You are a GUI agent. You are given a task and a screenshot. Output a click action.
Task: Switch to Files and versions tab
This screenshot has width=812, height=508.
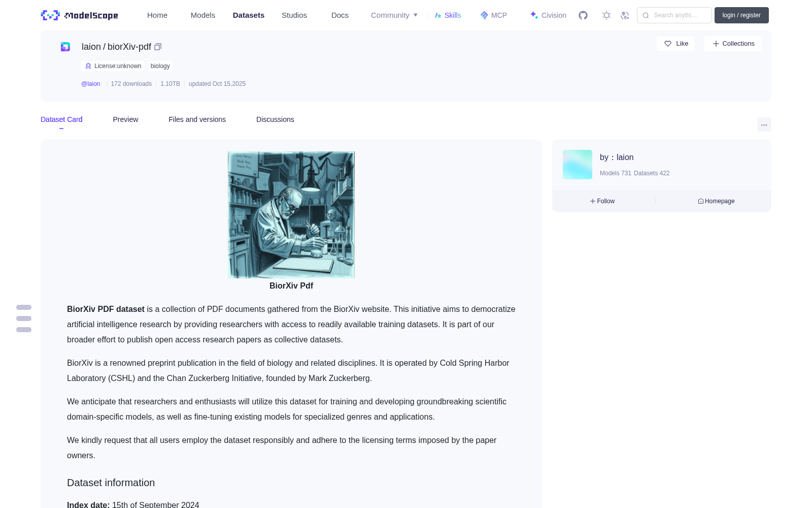(x=197, y=119)
